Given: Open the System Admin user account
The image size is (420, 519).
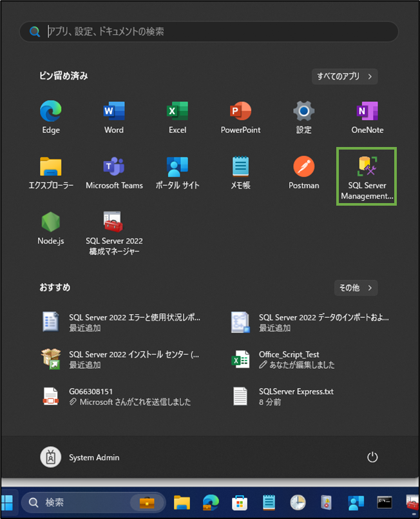Looking at the screenshot, I should 80,457.
